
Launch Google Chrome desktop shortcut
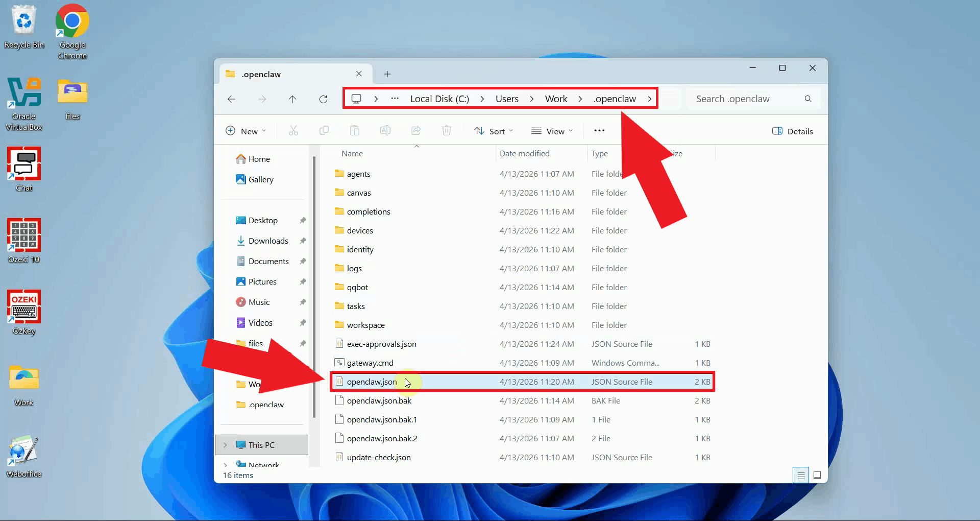[72, 32]
